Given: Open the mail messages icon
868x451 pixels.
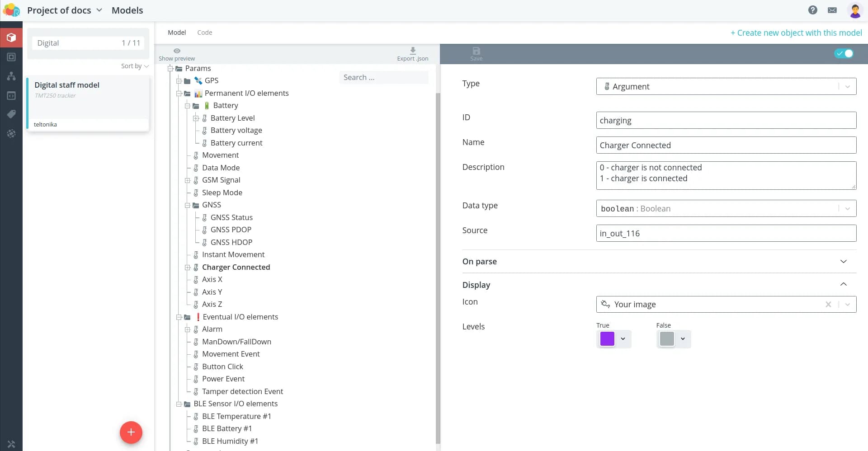Looking at the screenshot, I should 832,10.
